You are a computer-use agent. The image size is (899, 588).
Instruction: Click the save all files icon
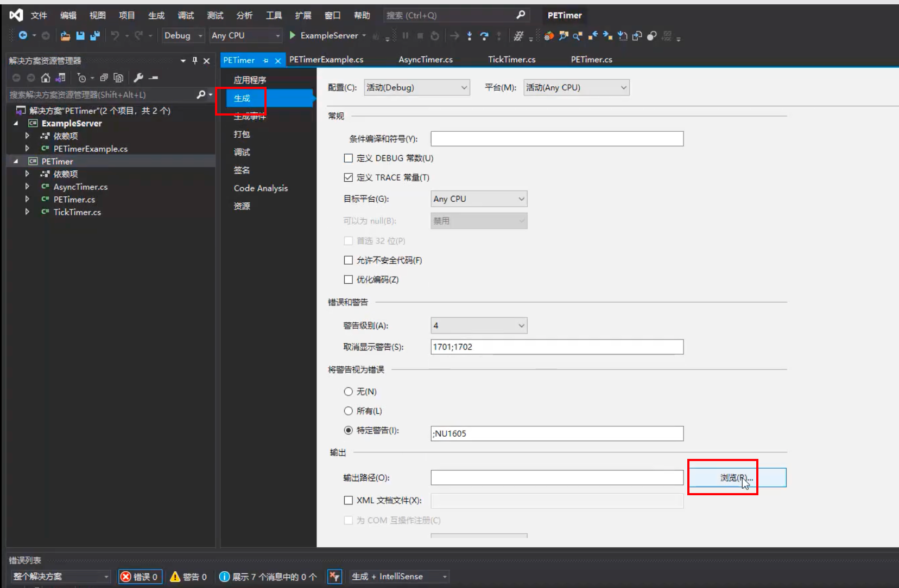pos(95,36)
